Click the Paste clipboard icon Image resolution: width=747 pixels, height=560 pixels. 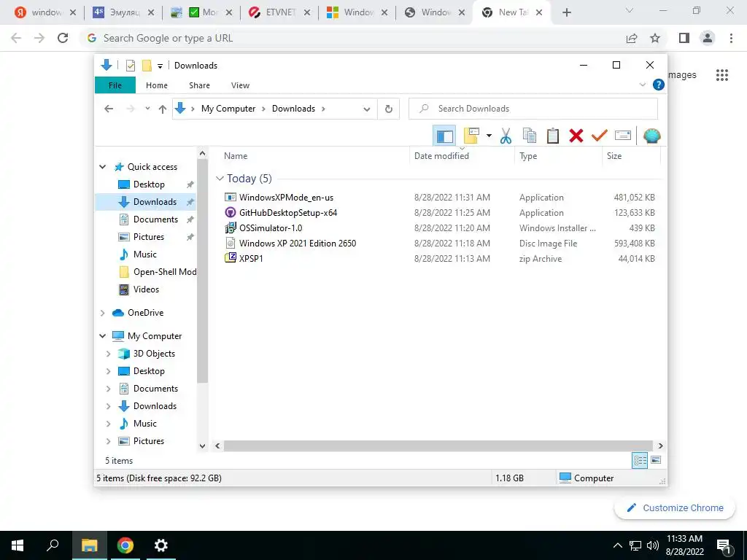pyautogui.click(x=553, y=136)
